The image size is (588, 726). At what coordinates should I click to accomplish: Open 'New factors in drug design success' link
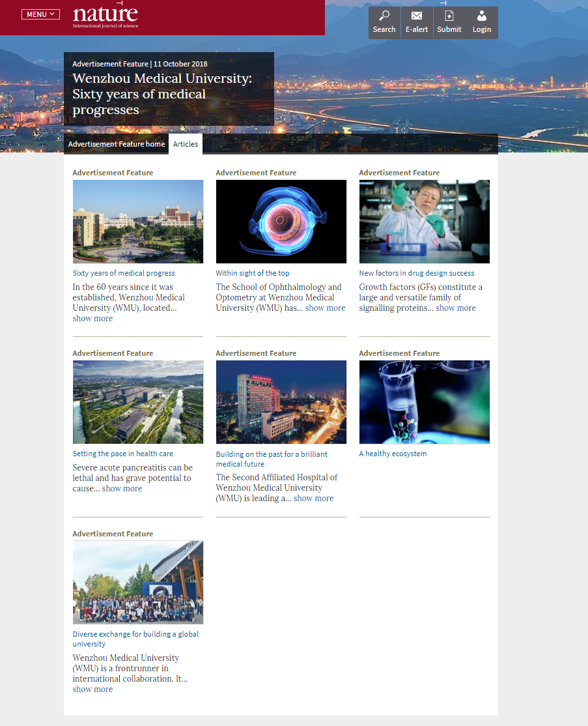417,273
